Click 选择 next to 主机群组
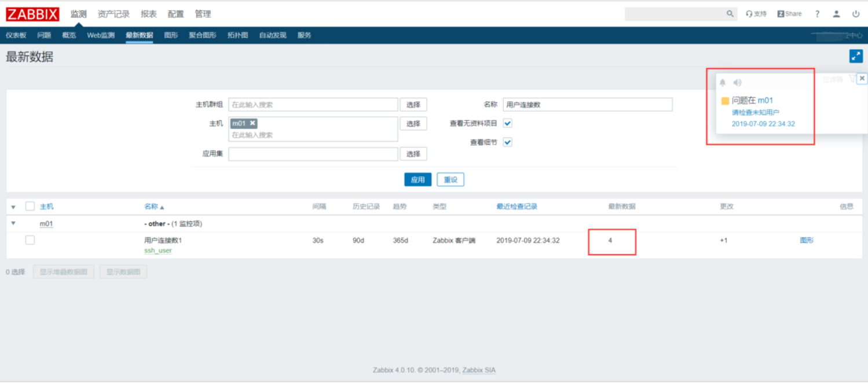 [413, 105]
